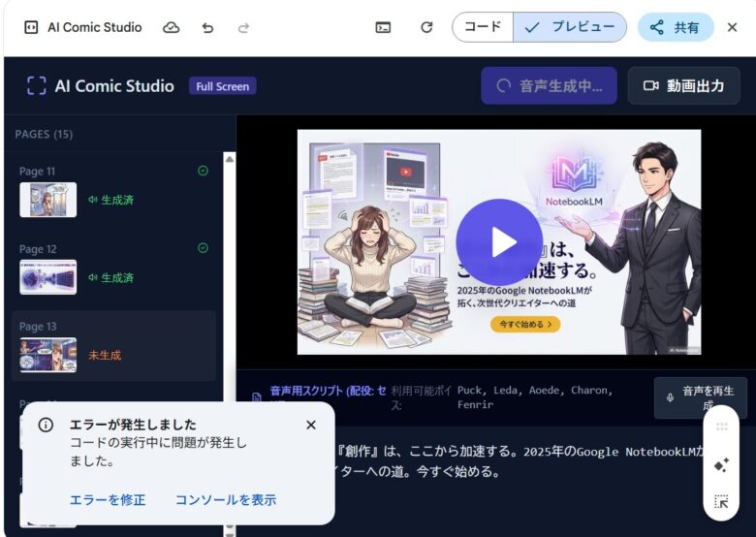The image size is (756, 537).
Task: Dismiss the error notification popup
Action: [x=310, y=425]
